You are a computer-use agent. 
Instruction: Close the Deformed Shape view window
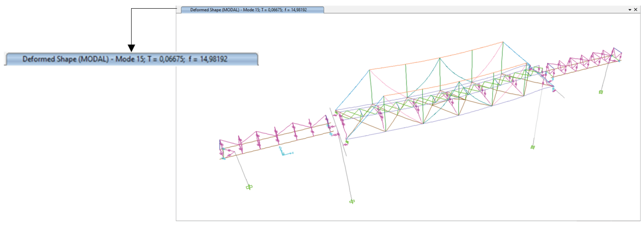pyautogui.click(x=636, y=9)
